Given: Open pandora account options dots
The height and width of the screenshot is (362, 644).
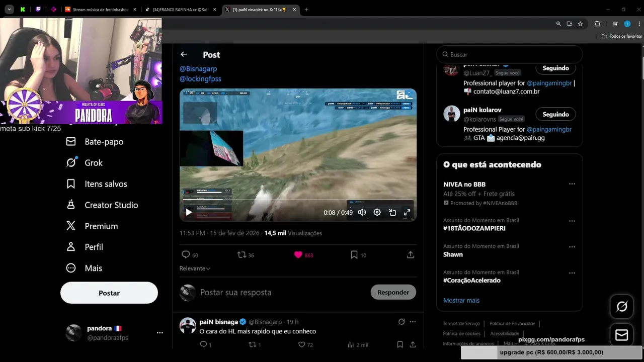Looking at the screenshot, I should coord(159,333).
